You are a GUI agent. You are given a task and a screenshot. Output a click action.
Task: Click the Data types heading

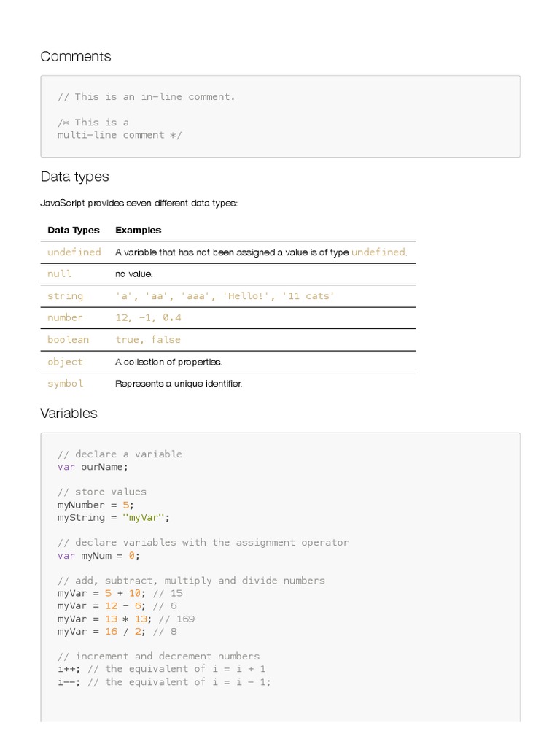pos(75,177)
